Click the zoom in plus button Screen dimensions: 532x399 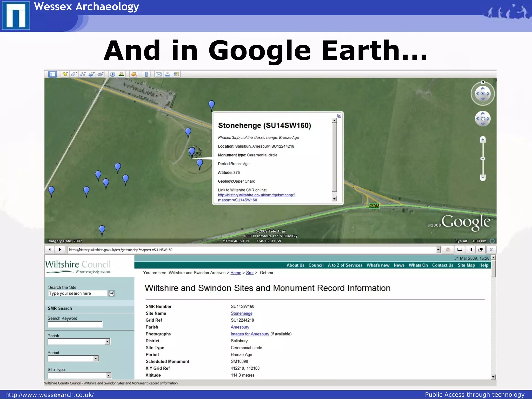[483, 139]
